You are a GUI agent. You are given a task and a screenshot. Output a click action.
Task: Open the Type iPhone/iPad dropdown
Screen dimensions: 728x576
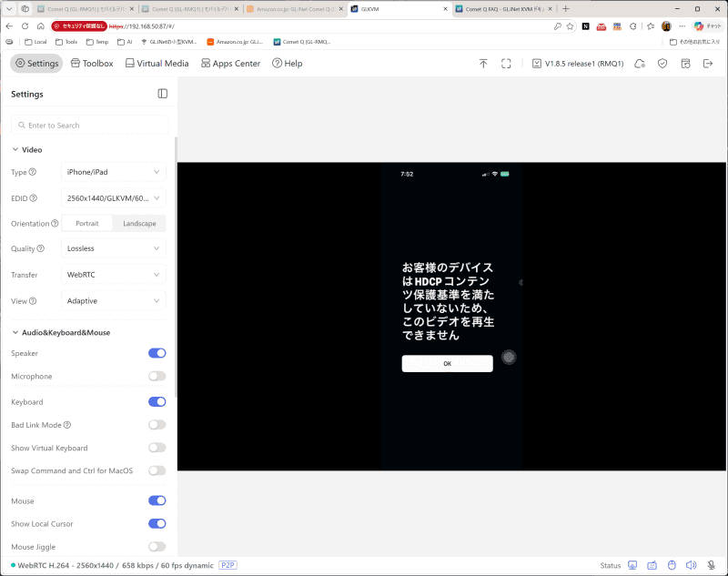point(113,172)
